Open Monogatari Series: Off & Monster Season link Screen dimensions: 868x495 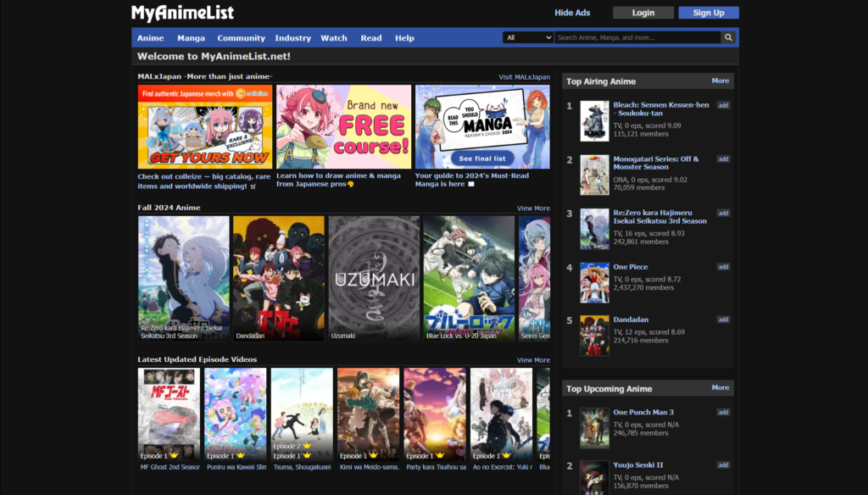coord(656,163)
